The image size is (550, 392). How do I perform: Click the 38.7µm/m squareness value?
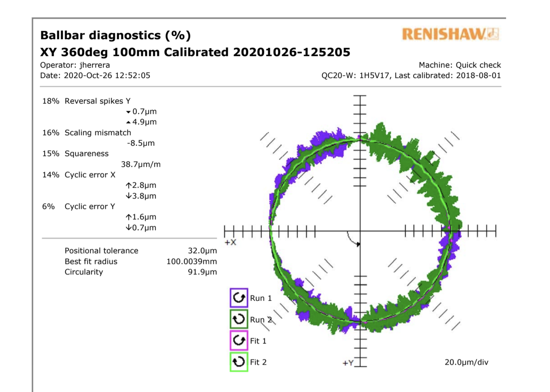(141, 165)
